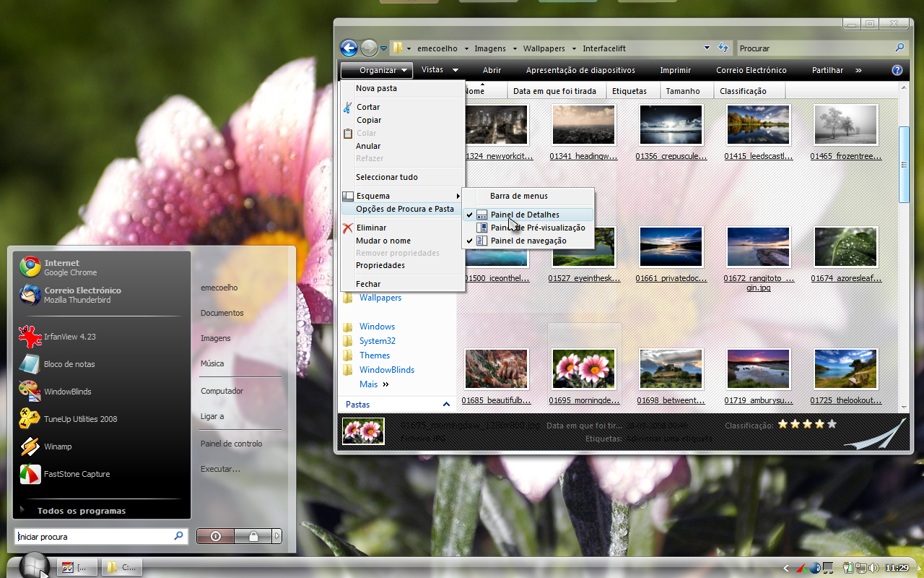Switch to the first taskbar window button
This screenshot has height=578, width=924.
[76, 567]
